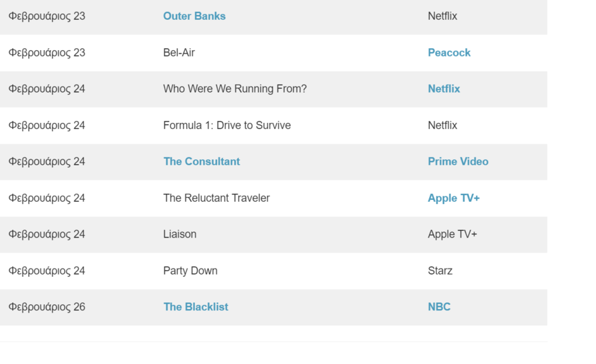Viewport: 596px width, 364px height.
Task: Click the Liaison title cell
Action: coord(180,234)
